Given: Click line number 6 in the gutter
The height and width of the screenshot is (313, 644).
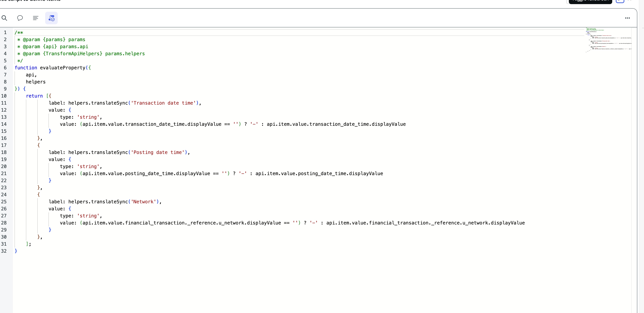Looking at the screenshot, I should point(5,68).
